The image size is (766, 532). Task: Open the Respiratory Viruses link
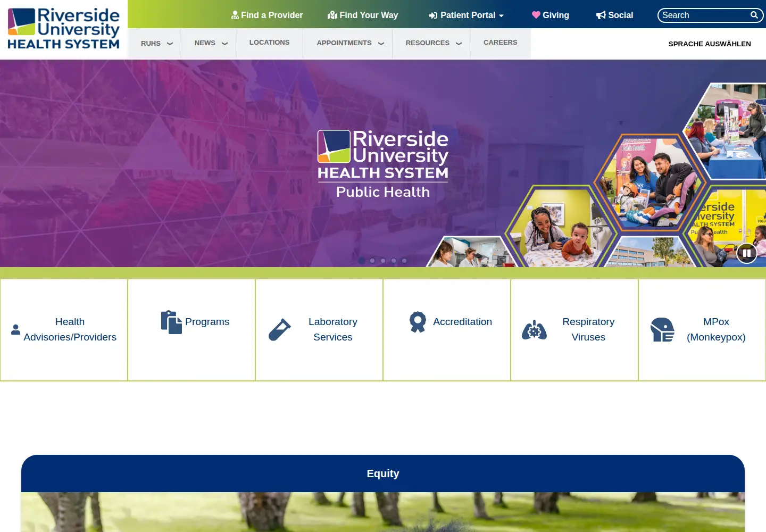[588, 329]
